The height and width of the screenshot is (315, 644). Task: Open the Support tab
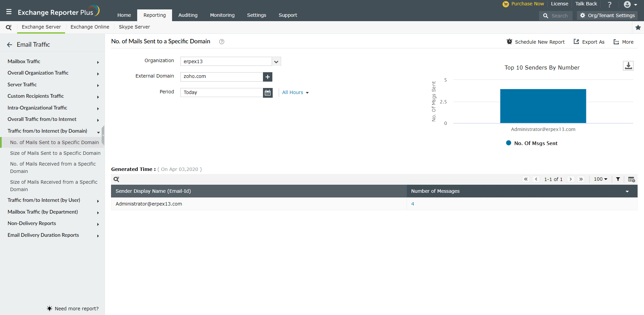pos(288,15)
